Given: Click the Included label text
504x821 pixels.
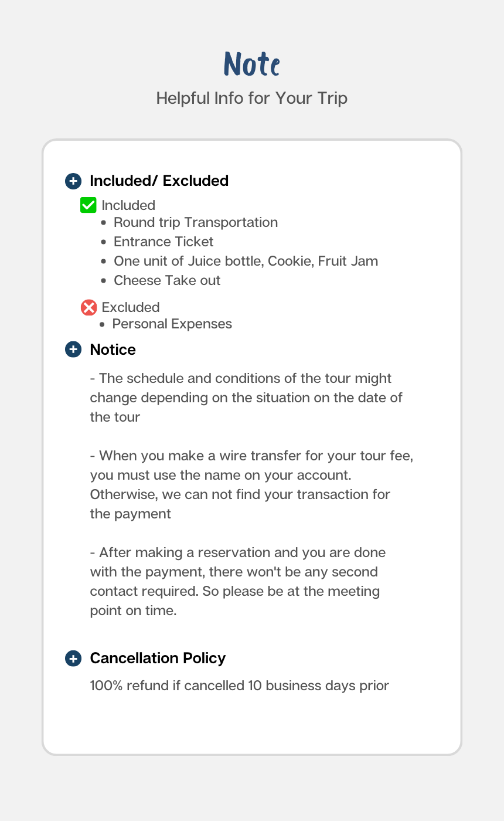Looking at the screenshot, I should point(128,205).
